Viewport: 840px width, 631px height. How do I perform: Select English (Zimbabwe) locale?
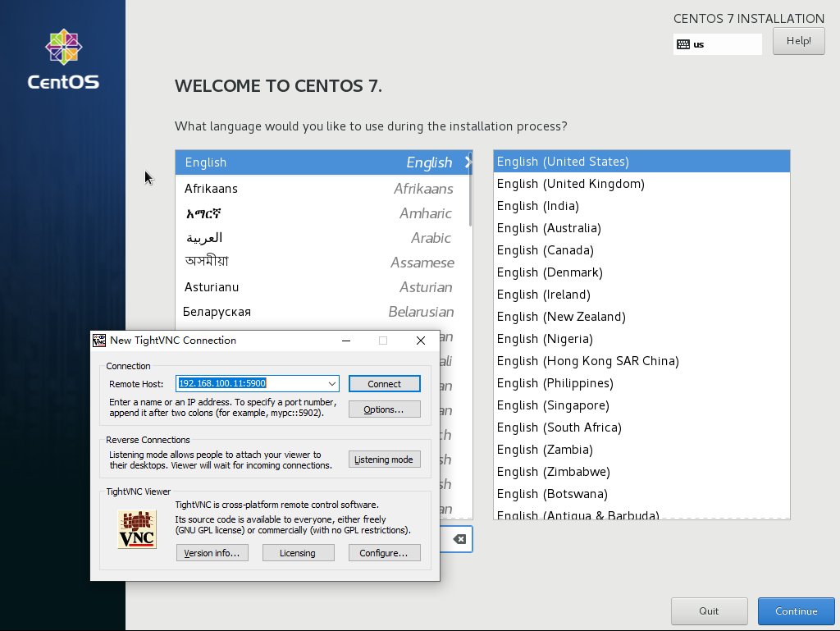click(x=641, y=472)
